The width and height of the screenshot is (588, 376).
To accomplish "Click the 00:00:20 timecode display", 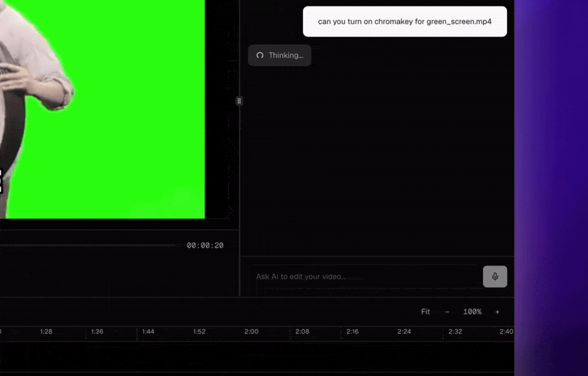I will tap(205, 245).
